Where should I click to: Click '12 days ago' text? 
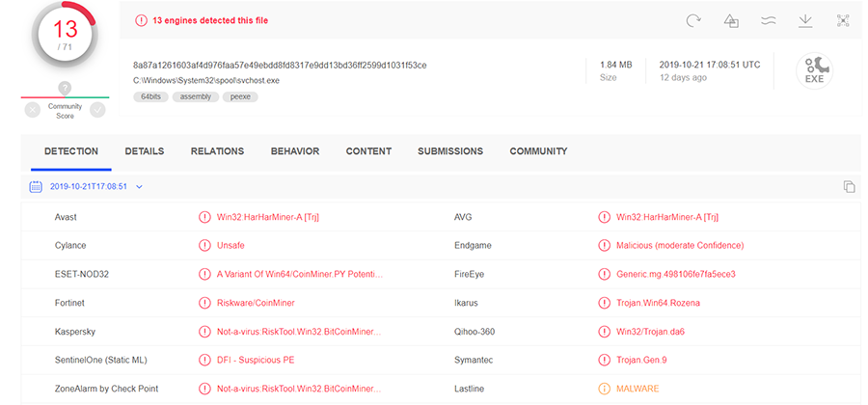(x=683, y=78)
